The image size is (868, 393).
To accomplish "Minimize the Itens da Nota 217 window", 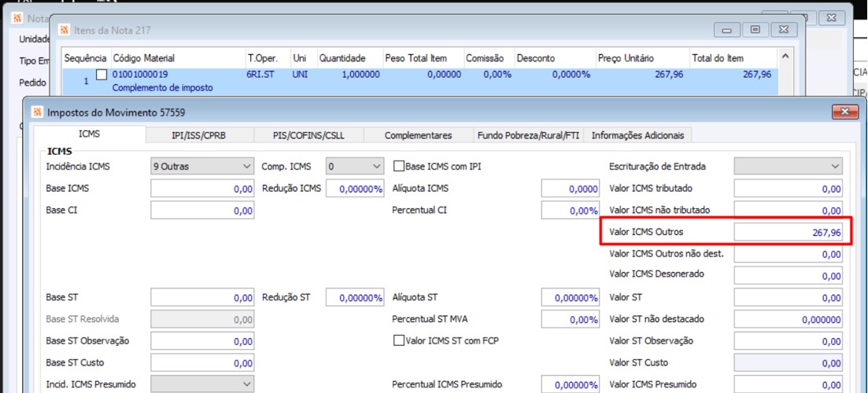I will point(727,30).
